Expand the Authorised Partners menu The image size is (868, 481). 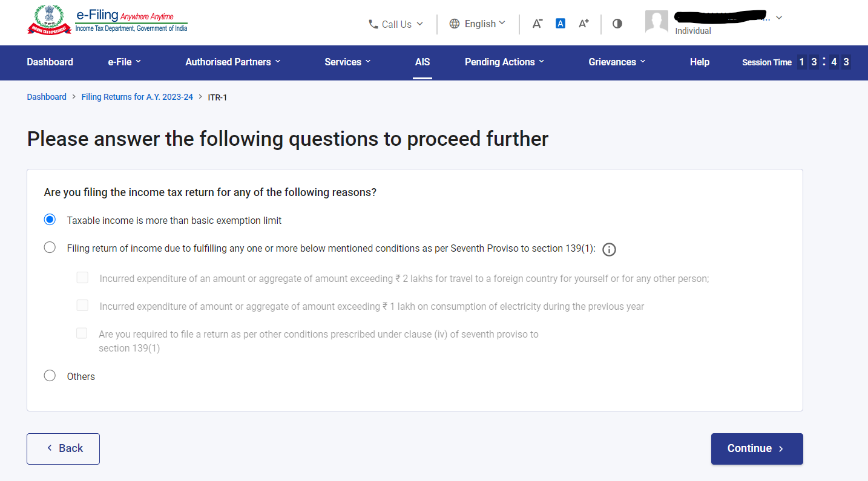[x=233, y=62]
